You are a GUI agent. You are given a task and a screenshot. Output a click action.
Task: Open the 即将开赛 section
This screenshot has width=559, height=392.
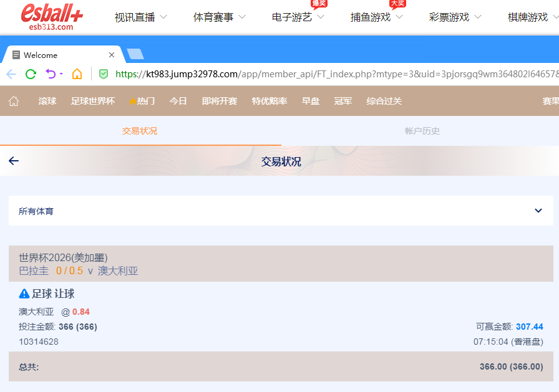(219, 101)
